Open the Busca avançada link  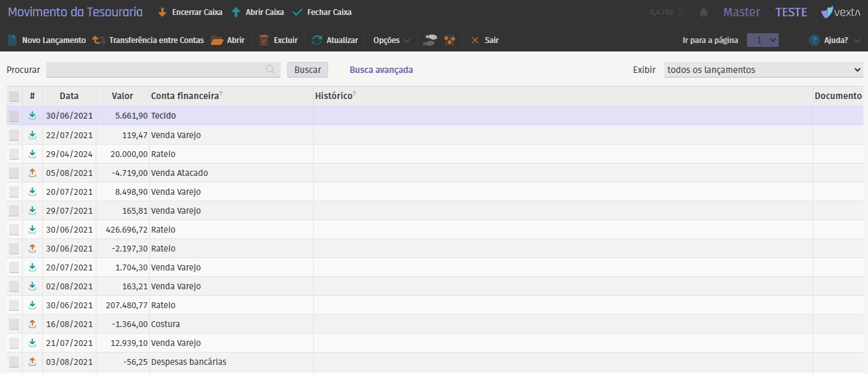(x=381, y=70)
